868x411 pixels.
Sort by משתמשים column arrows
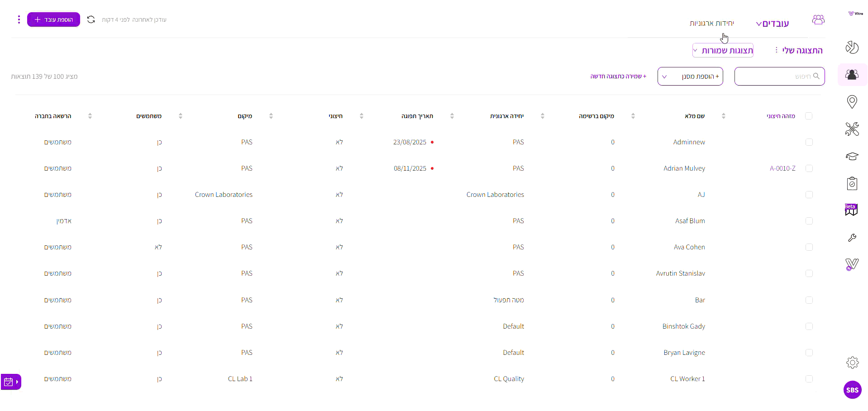click(x=181, y=116)
